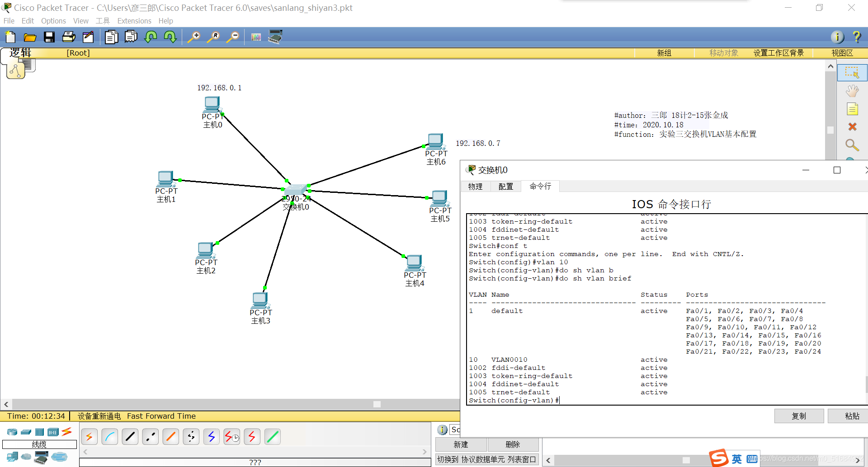The width and height of the screenshot is (868, 467).
Task: Select the red Serial DTE cable
Action: [x=252, y=437]
